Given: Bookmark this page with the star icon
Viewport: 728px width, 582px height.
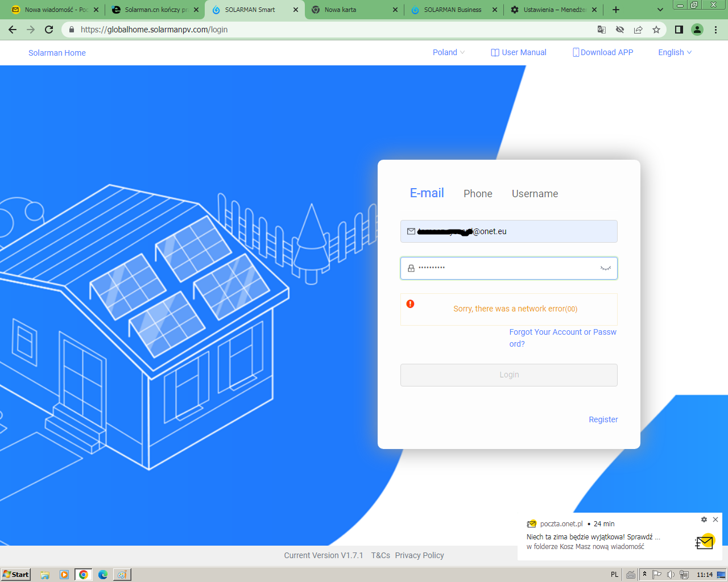Looking at the screenshot, I should click(656, 30).
